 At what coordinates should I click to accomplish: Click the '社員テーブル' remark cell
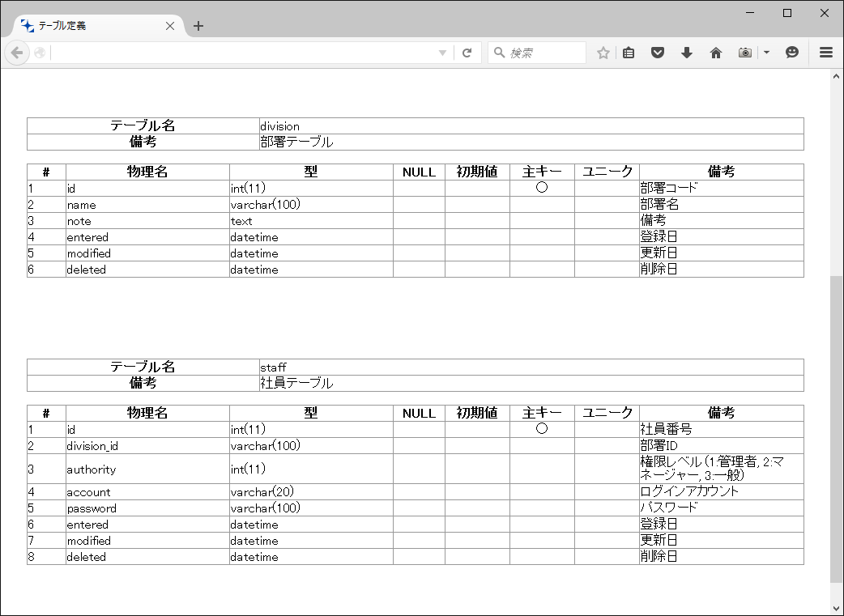click(x=531, y=383)
